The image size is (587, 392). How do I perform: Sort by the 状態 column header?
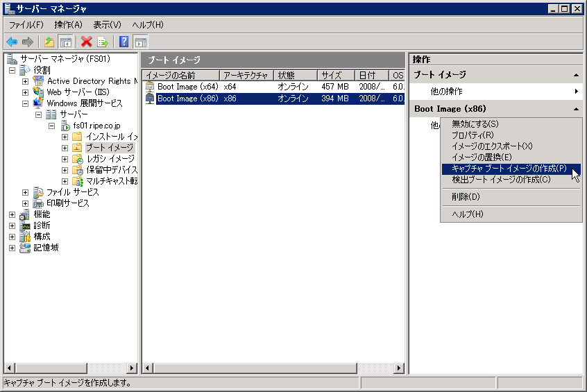[x=296, y=75]
